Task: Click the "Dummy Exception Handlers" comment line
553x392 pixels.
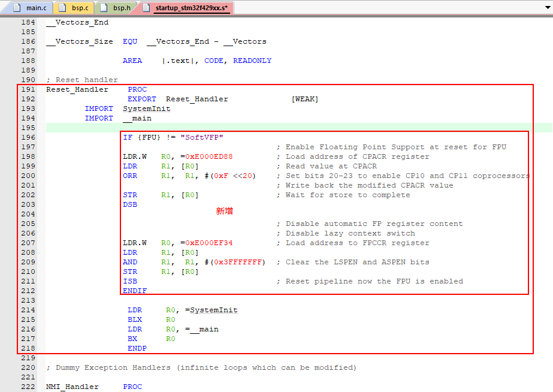Action: pyautogui.click(x=201, y=367)
